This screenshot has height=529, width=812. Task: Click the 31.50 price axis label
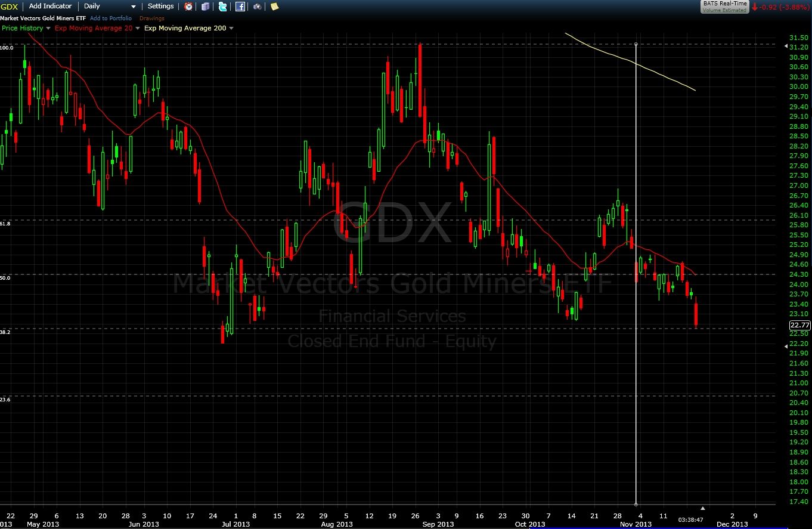799,38
